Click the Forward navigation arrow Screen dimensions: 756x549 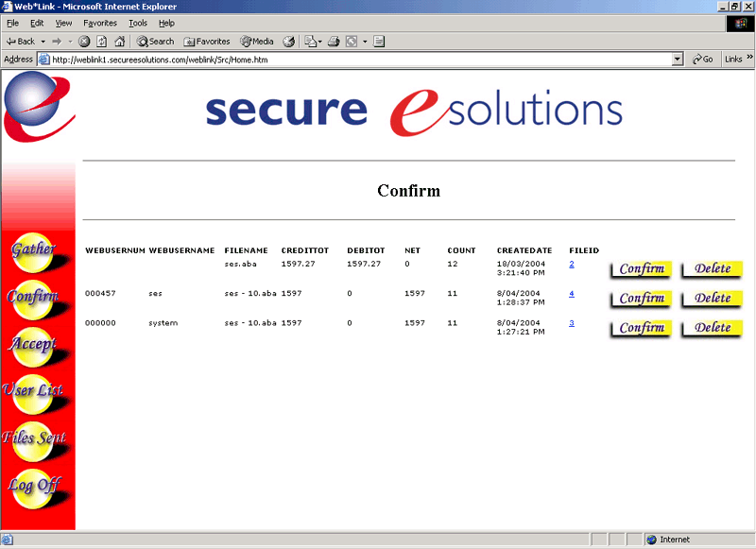57,42
